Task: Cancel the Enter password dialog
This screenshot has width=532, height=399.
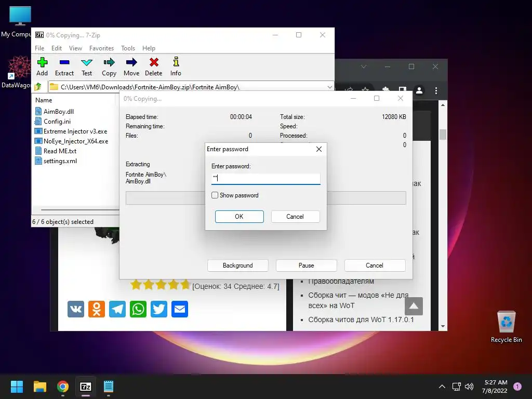Action: click(x=295, y=217)
